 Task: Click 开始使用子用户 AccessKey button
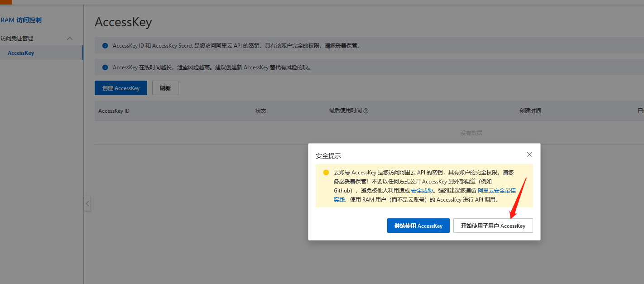coord(493,226)
